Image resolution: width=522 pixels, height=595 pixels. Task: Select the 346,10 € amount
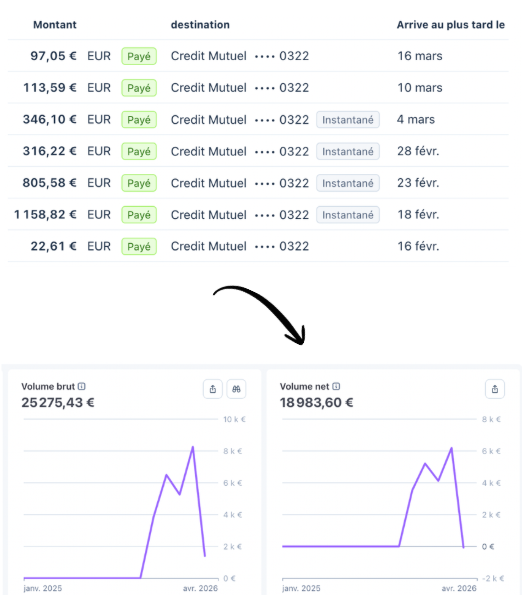coord(50,120)
